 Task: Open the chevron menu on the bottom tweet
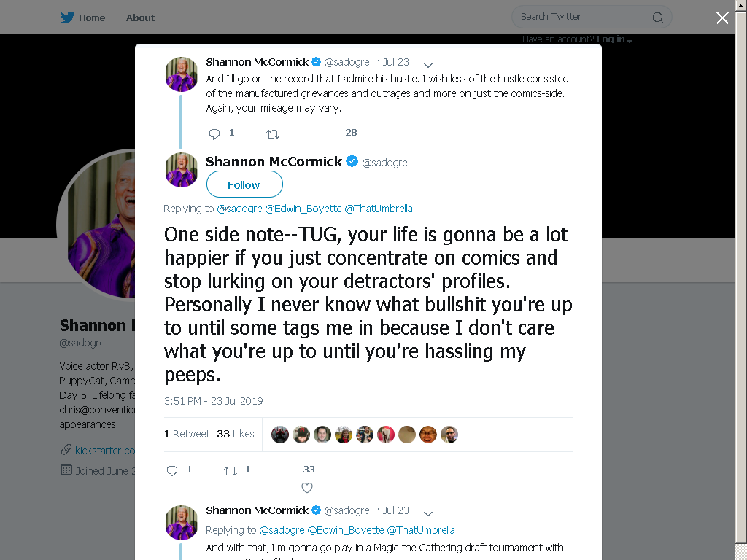tap(427, 513)
